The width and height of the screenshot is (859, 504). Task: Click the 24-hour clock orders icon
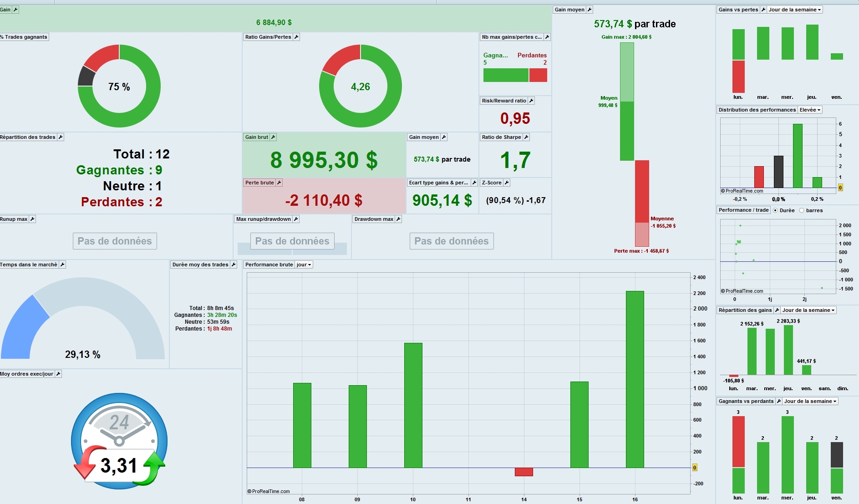click(x=119, y=441)
